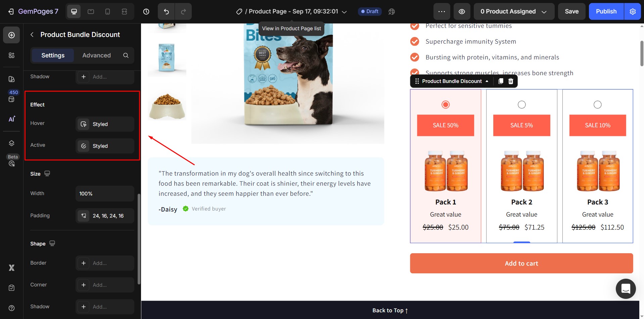The height and width of the screenshot is (319, 644).
Task: Open the help question mark icon
Action: pos(11,308)
